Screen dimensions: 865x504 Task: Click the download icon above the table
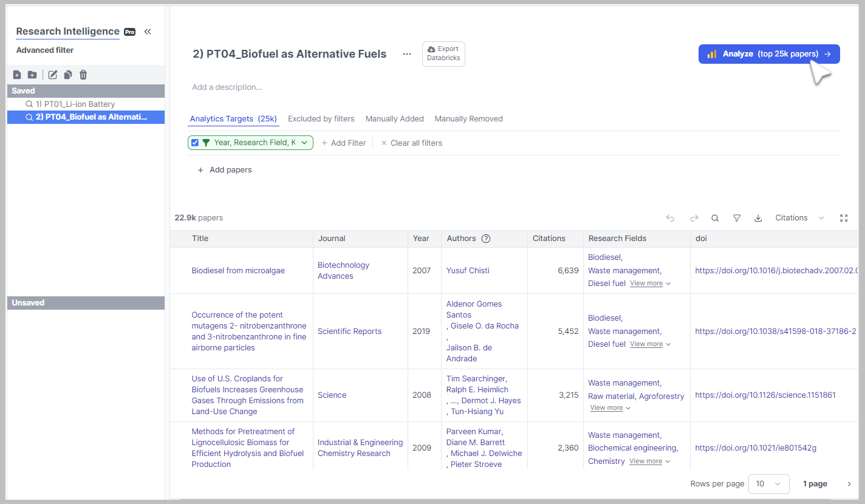pyautogui.click(x=758, y=218)
